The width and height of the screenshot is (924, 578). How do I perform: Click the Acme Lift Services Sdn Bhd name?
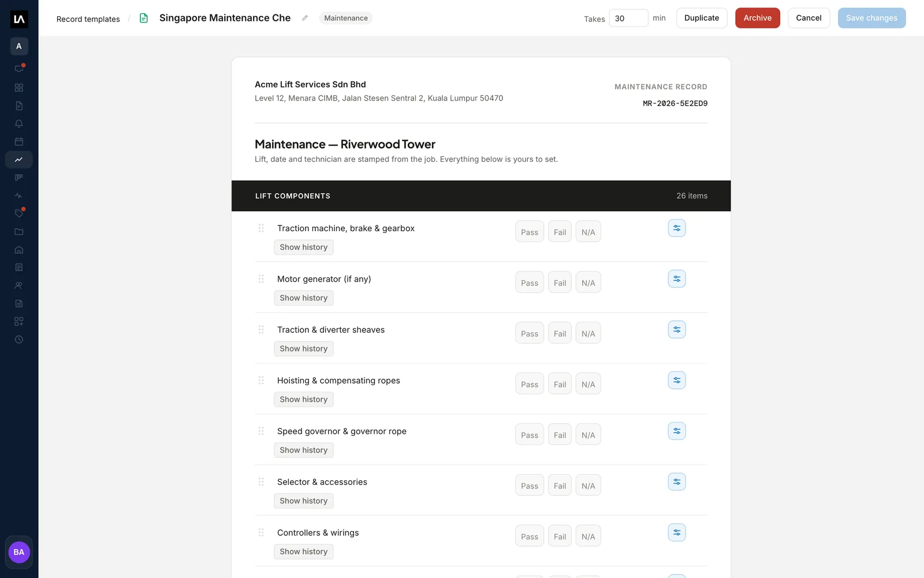coord(310,84)
